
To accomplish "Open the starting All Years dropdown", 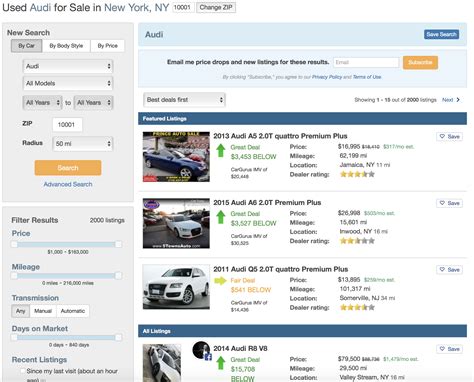I will click(x=42, y=103).
